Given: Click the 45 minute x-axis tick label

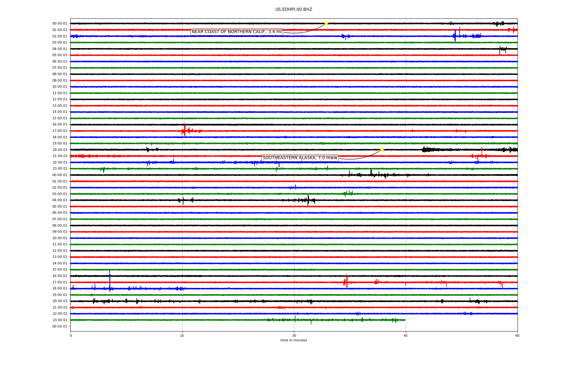Looking at the screenshot, I should tap(405, 335).
